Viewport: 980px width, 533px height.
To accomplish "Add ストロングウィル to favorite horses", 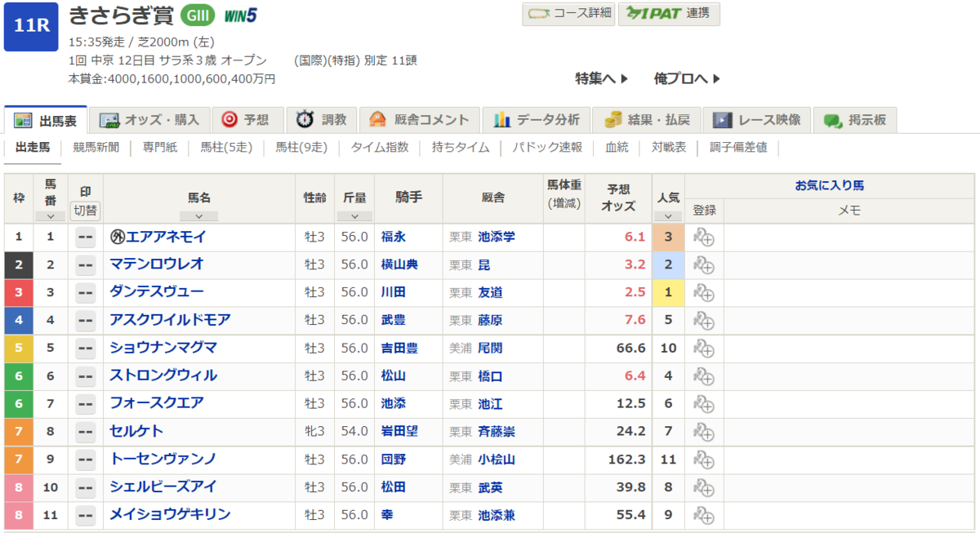I will [704, 376].
